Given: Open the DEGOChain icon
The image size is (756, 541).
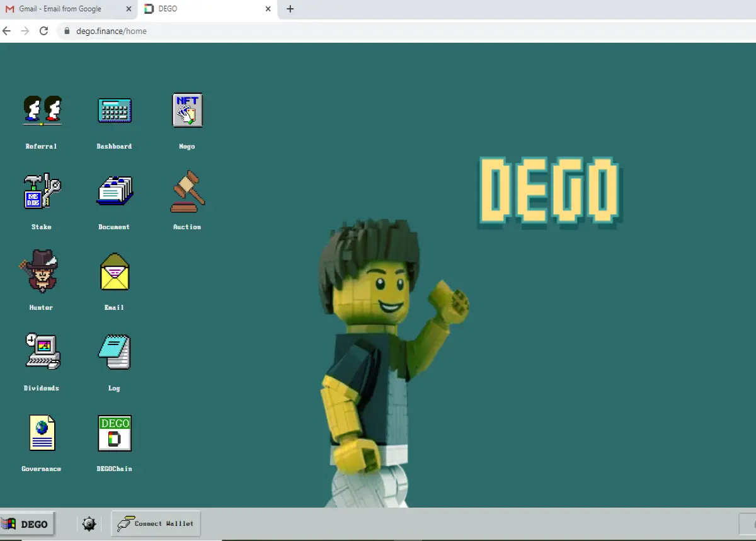Looking at the screenshot, I should pyautogui.click(x=115, y=433).
